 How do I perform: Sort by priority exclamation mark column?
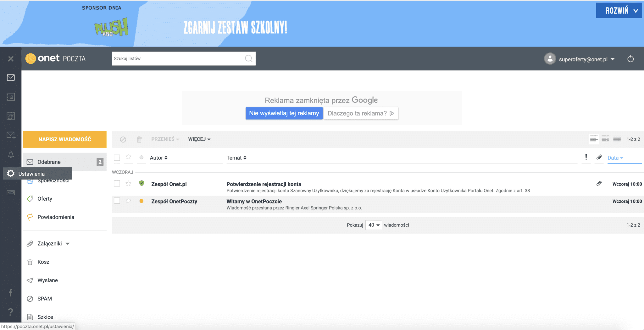point(586,157)
